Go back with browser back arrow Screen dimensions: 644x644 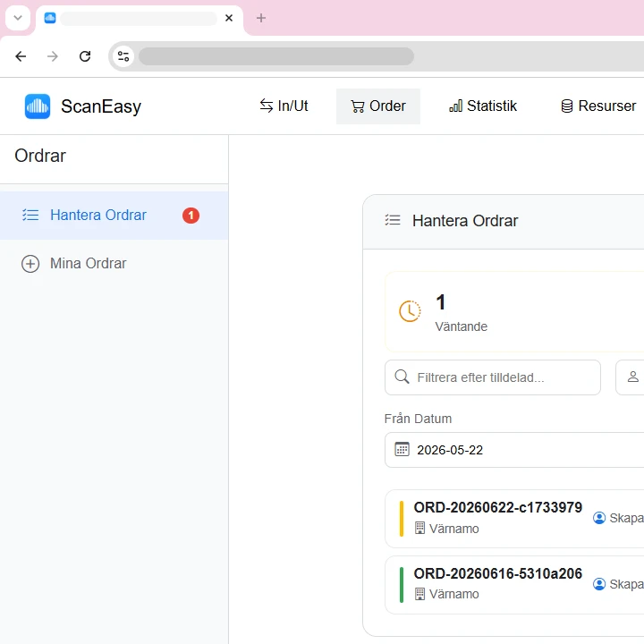point(21,56)
